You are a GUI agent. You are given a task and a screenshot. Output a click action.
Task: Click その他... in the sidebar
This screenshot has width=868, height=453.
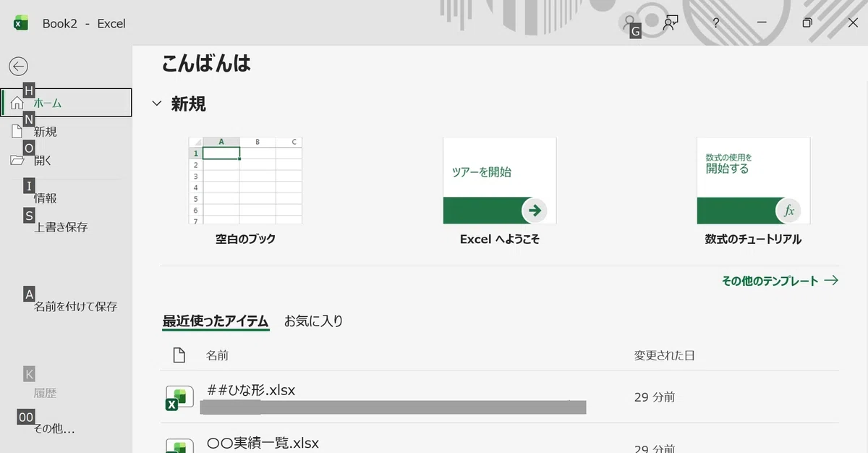pyautogui.click(x=67, y=428)
